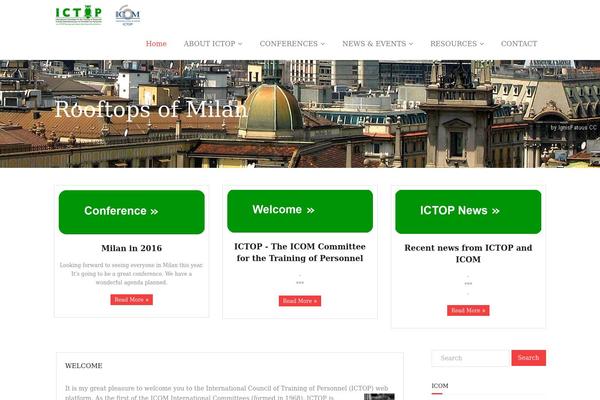Expand the Conferences dropdown chevron
The width and height of the screenshot is (600, 400).
click(x=323, y=44)
